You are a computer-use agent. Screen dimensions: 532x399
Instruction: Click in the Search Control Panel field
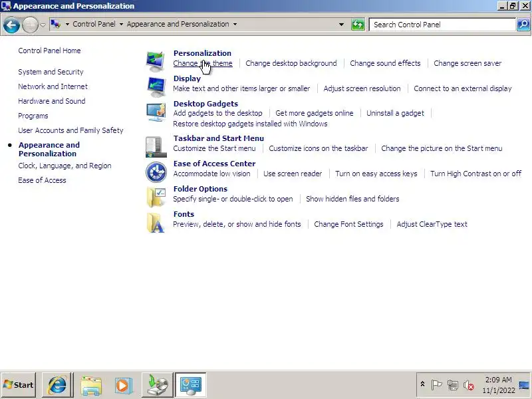[442, 25]
